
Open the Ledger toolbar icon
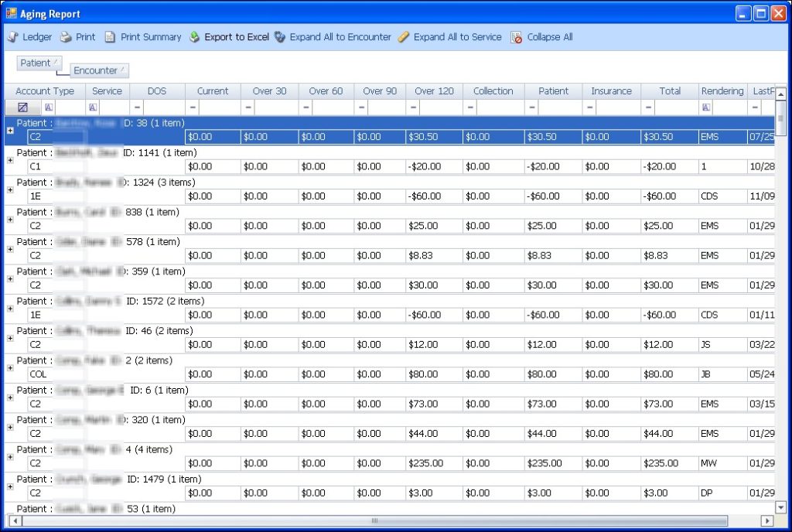tap(12, 37)
